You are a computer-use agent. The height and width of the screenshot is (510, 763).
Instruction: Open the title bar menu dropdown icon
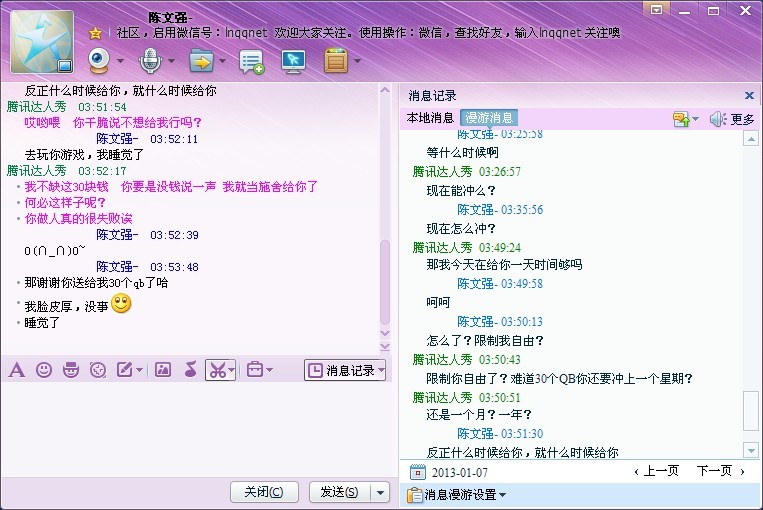coord(656,10)
